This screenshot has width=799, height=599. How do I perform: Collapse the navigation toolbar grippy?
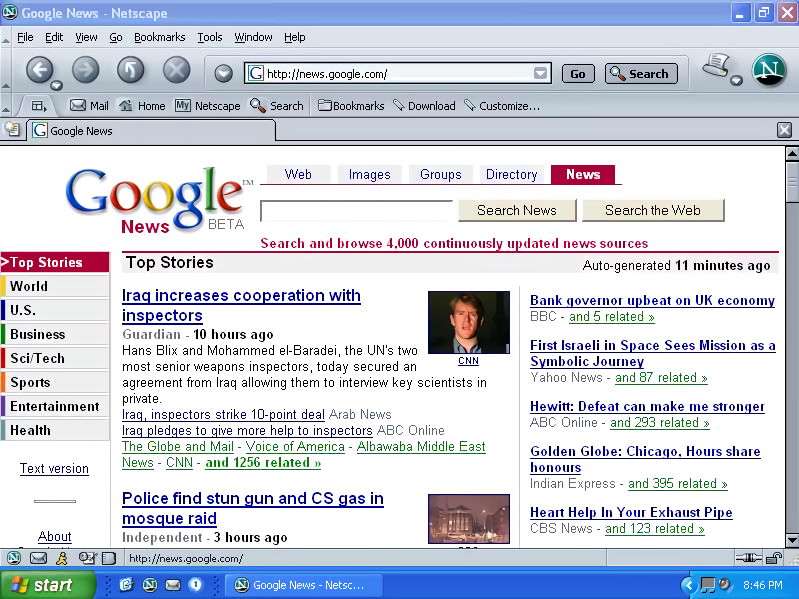(6, 71)
